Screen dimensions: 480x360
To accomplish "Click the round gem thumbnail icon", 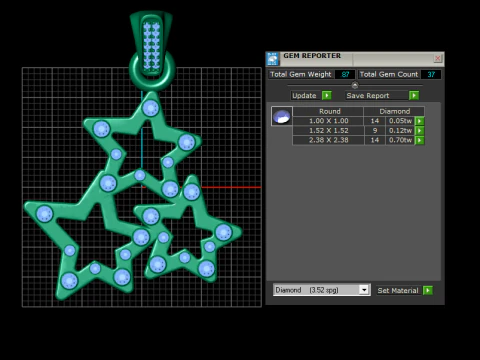I will coord(282,116).
